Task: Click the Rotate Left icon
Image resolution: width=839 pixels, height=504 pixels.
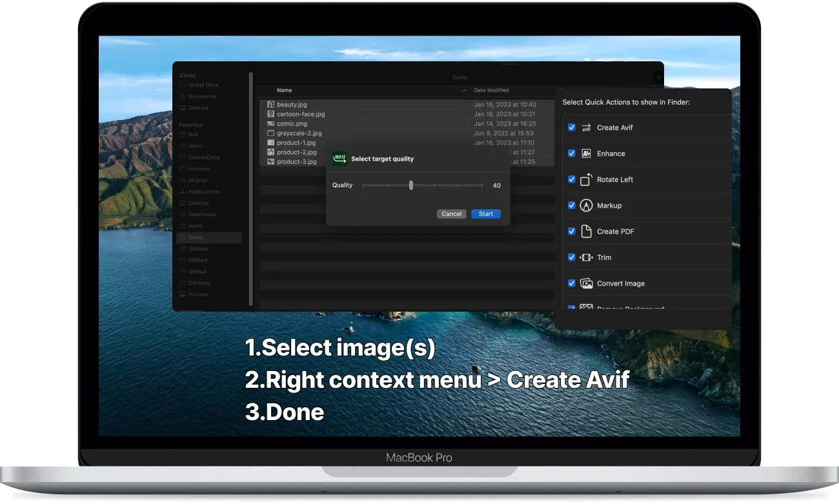Action: click(x=586, y=179)
